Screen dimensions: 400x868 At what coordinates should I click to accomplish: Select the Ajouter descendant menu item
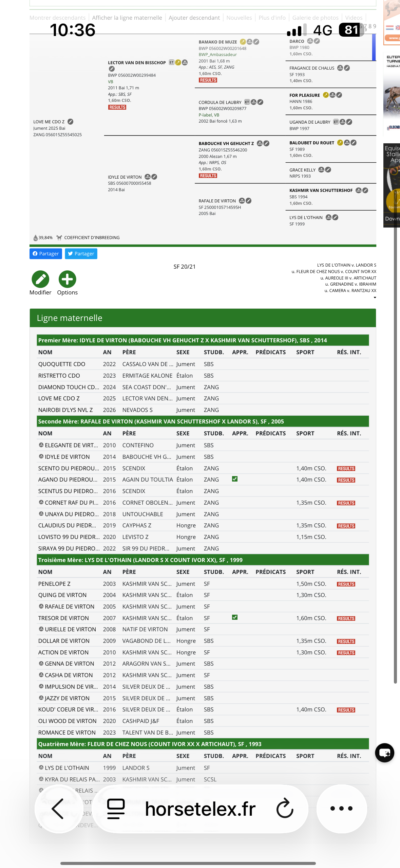coord(194,18)
